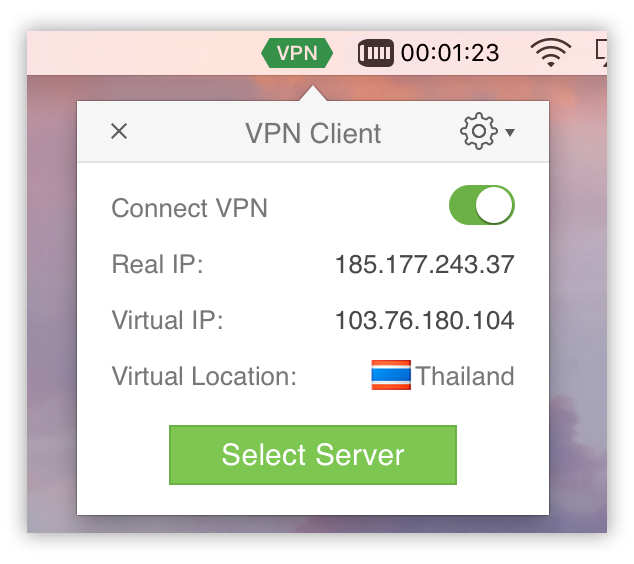
Task: Open settings via the gear icon
Action: point(479,131)
